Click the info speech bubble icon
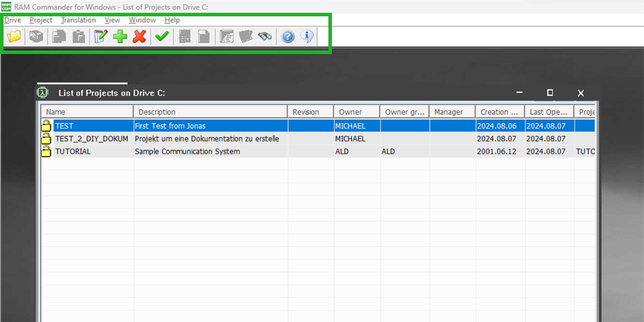This screenshot has height=322, width=644. pos(307,37)
